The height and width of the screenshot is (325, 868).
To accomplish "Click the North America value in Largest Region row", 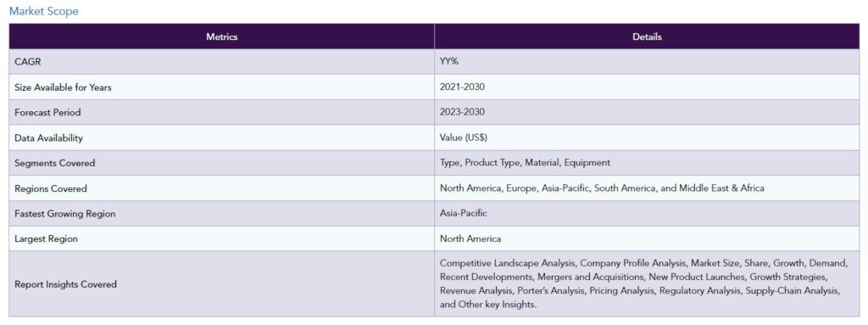I will tap(470, 239).
